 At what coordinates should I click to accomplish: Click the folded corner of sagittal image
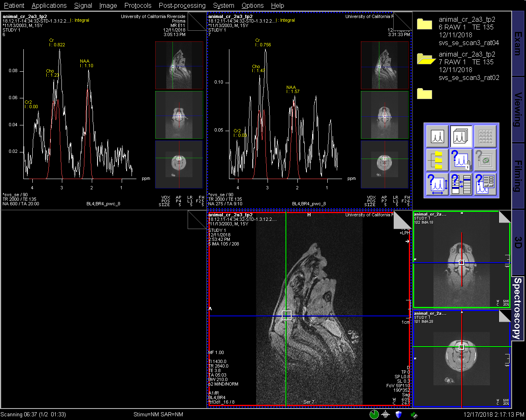pos(401,220)
